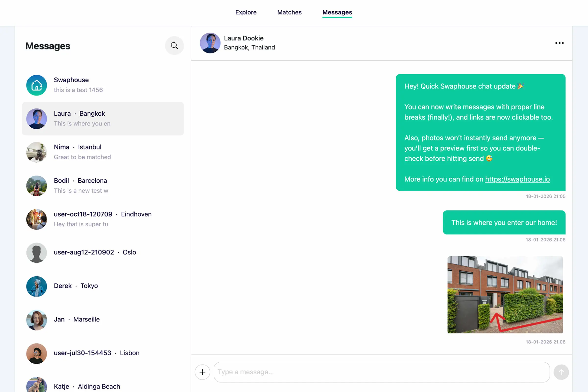
Task: Switch to the Explore tab
Action: coord(246,12)
